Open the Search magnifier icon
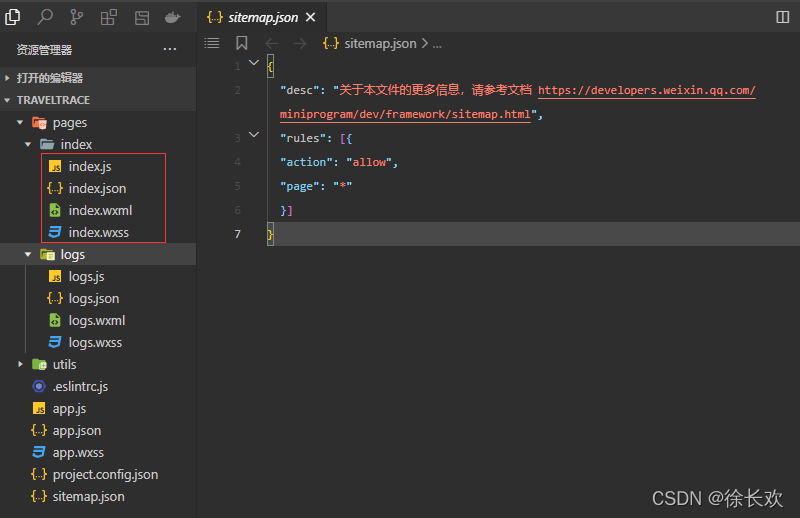 [x=45, y=17]
